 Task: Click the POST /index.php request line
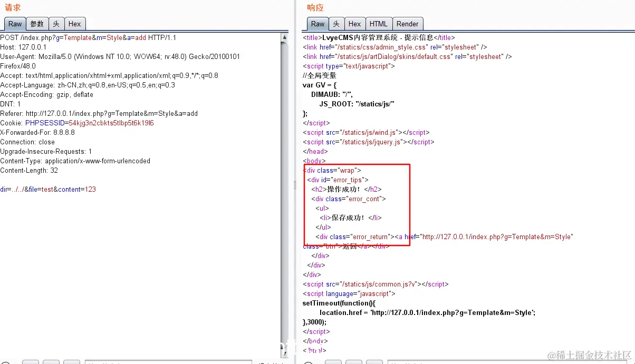pyautogui.click(x=88, y=38)
